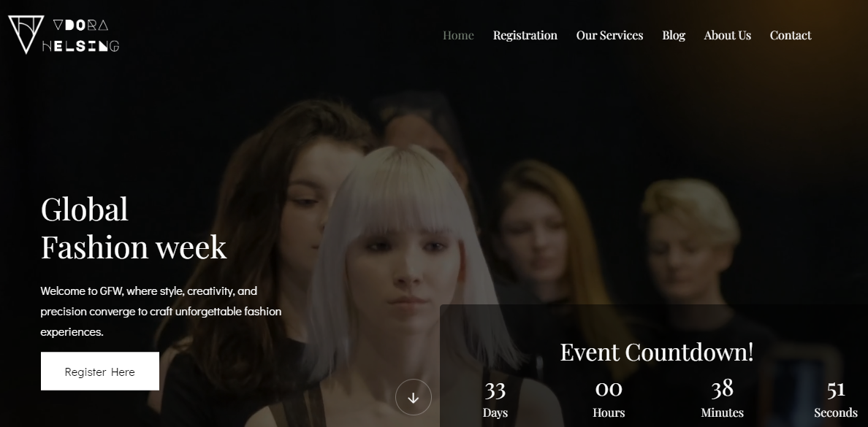Image resolution: width=868 pixels, height=427 pixels.
Task: Open the Registration page from navigation
Action: coord(525,35)
